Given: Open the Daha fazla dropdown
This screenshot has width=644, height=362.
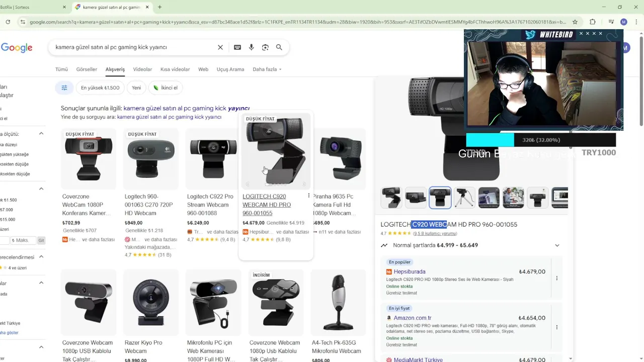Looking at the screenshot, I should [267, 69].
